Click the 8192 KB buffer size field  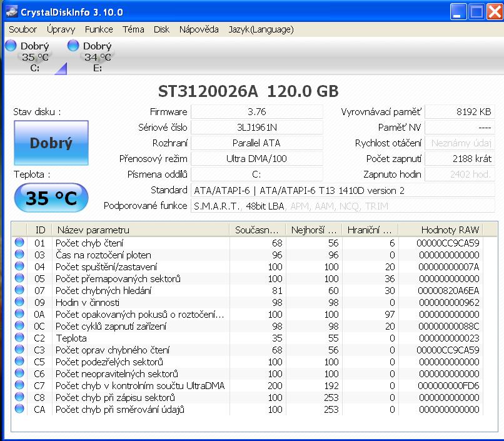coord(460,112)
